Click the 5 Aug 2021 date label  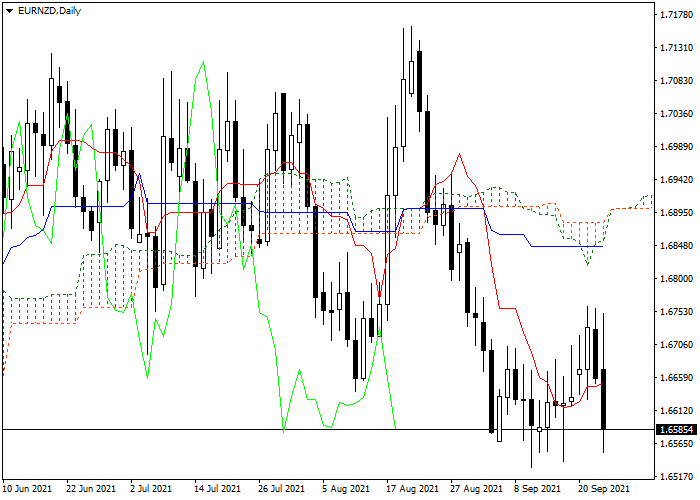point(346,489)
